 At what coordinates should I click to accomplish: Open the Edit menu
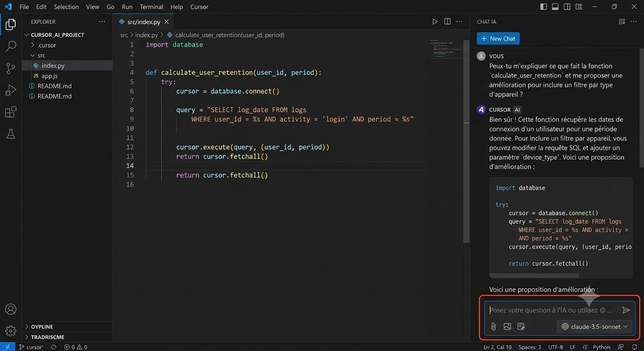coord(41,7)
